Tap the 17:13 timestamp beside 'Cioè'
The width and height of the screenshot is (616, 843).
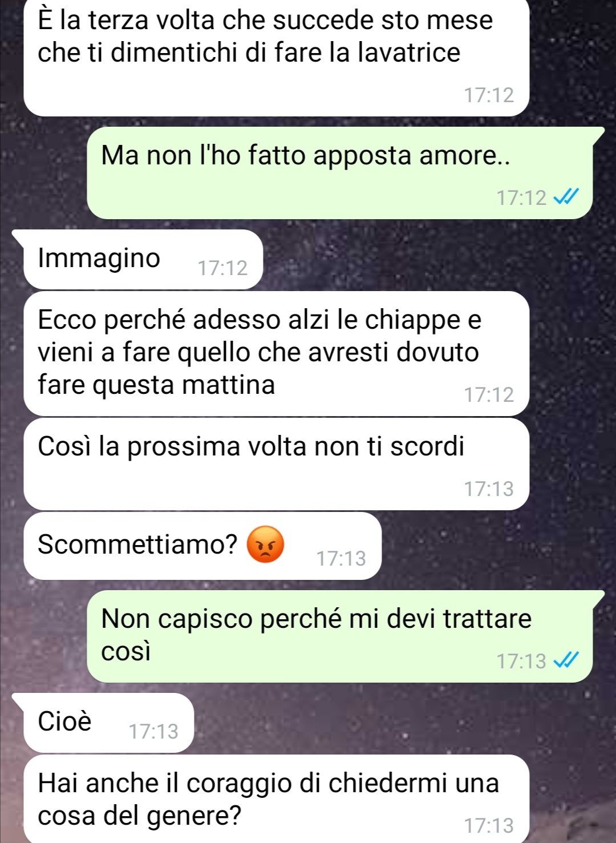(x=153, y=731)
